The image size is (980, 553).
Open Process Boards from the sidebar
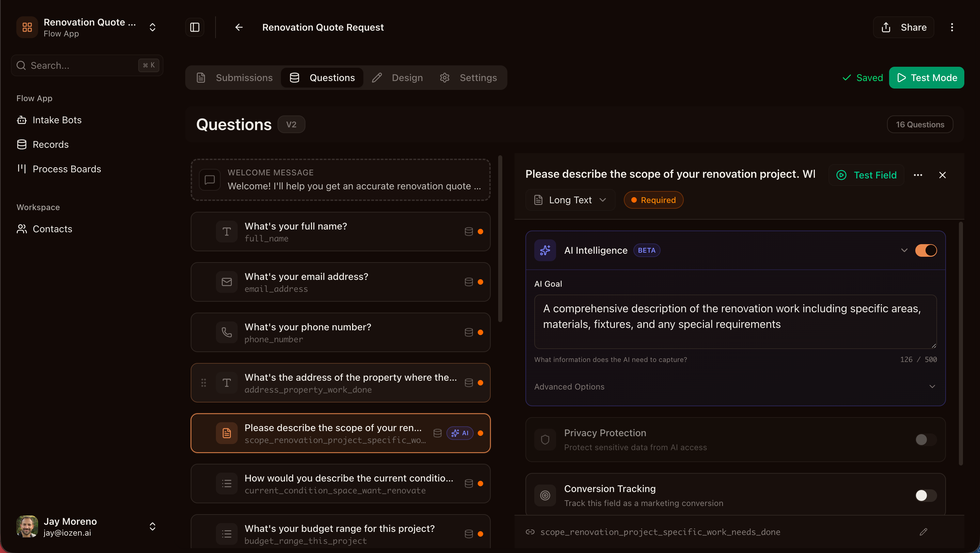click(x=67, y=169)
